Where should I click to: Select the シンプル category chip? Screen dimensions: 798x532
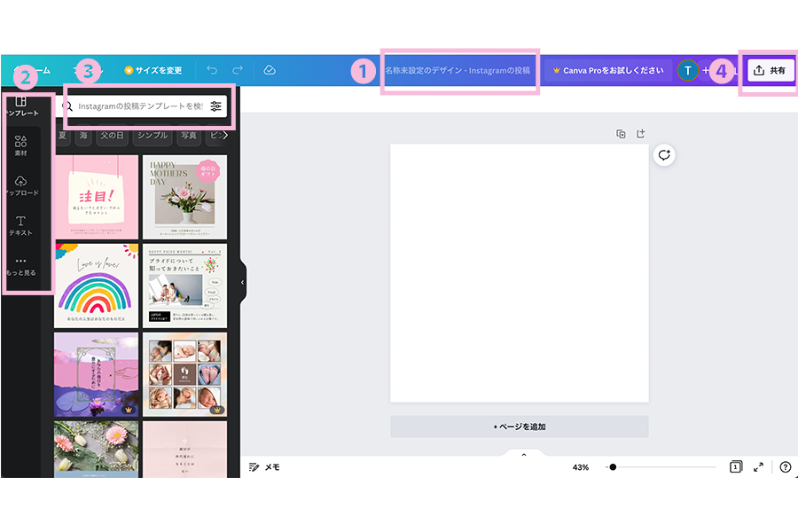[153, 136]
